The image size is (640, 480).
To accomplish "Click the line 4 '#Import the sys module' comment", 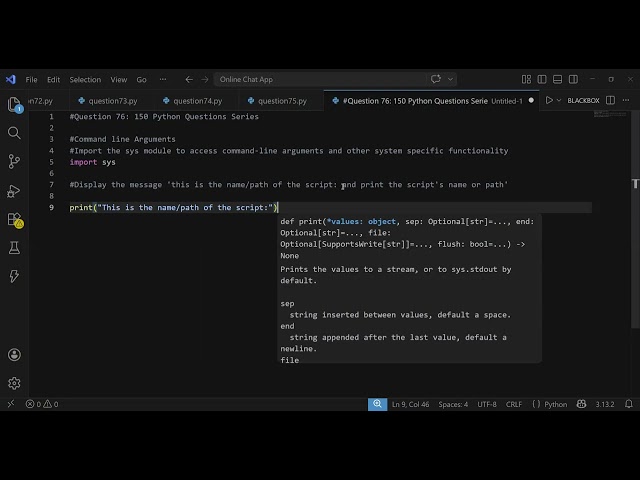I will [x=289, y=151].
